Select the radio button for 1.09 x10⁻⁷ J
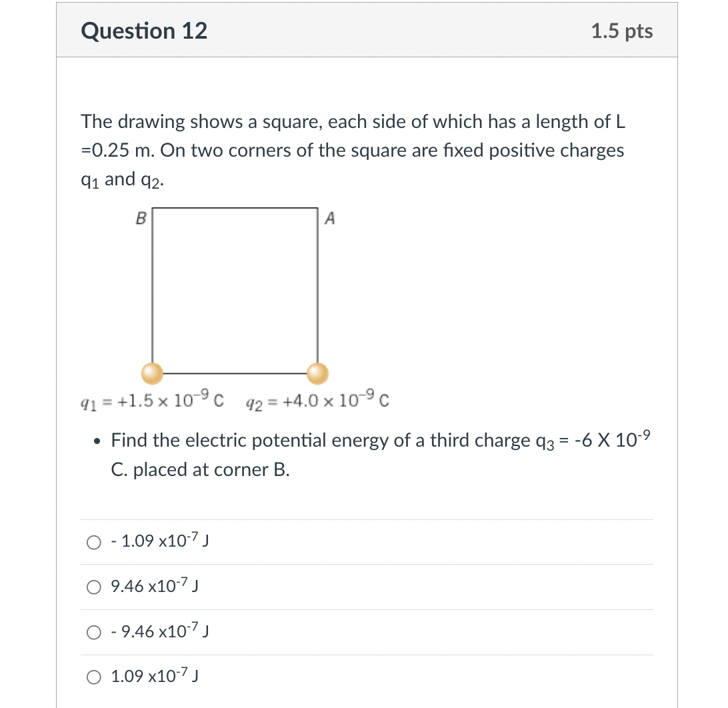Image resolution: width=728 pixels, height=708 pixels. pyautogui.click(x=94, y=677)
